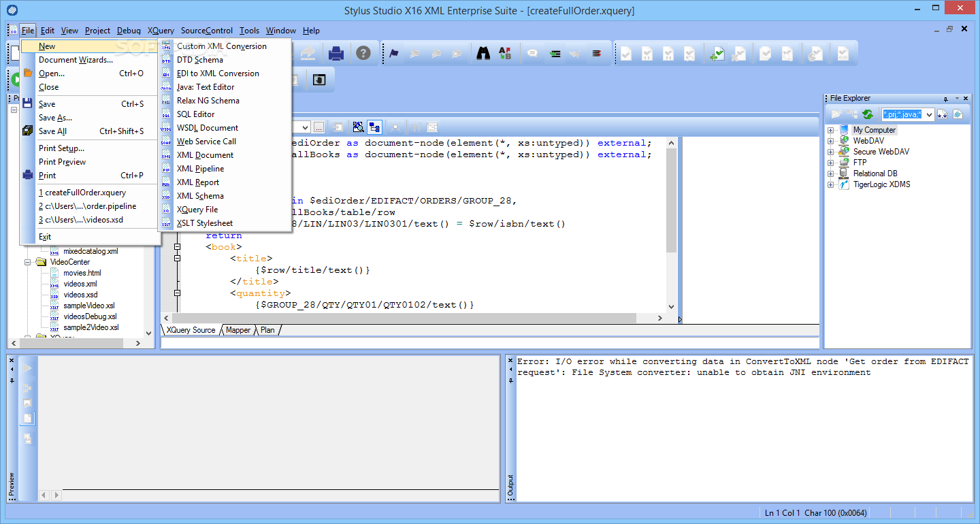This screenshot has height=524, width=980.
Task: Select the XQuery Source tab
Action: 191,330
